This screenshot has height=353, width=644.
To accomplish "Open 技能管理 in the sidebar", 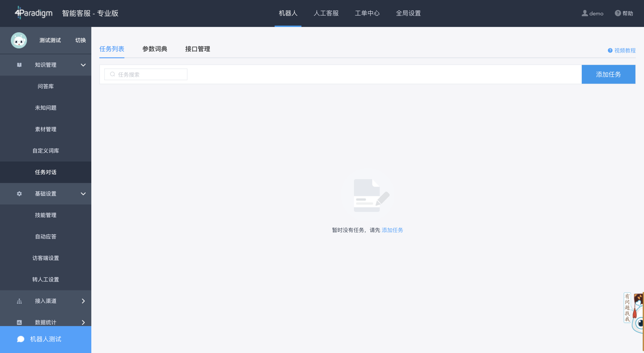I will (46, 215).
